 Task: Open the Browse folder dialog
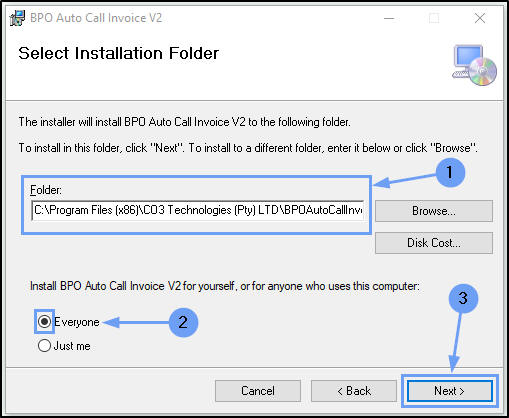click(434, 211)
